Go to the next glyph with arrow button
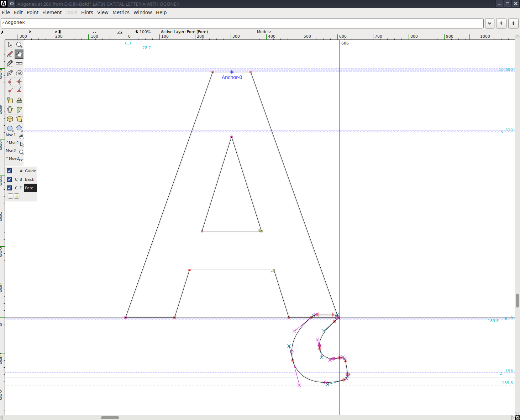The width and height of the screenshot is (520, 420). [x=513, y=23]
